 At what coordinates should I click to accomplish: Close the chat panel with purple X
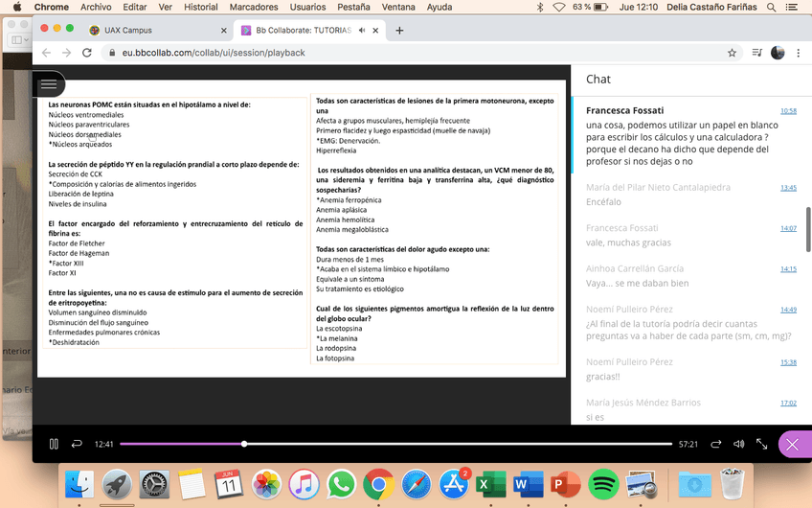[791, 444]
